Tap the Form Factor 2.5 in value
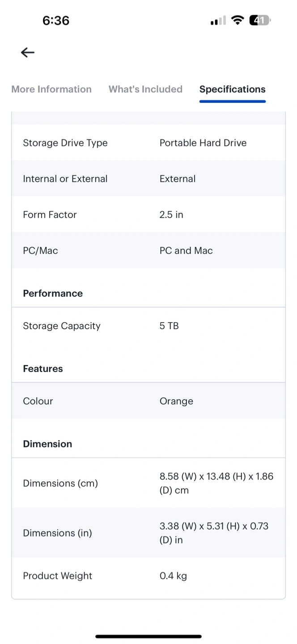The width and height of the screenshot is (297, 644). point(171,215)
